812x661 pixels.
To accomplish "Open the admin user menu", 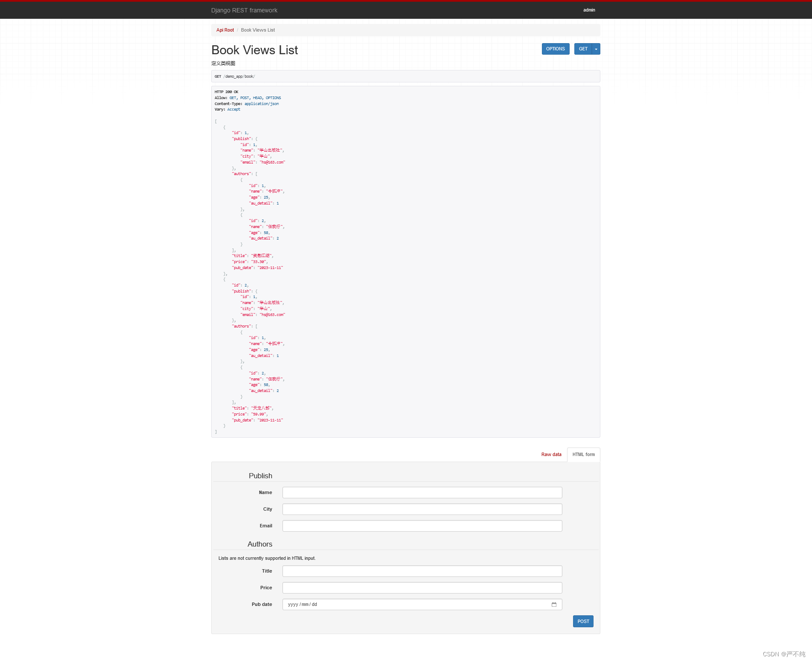I will (589, 10).
